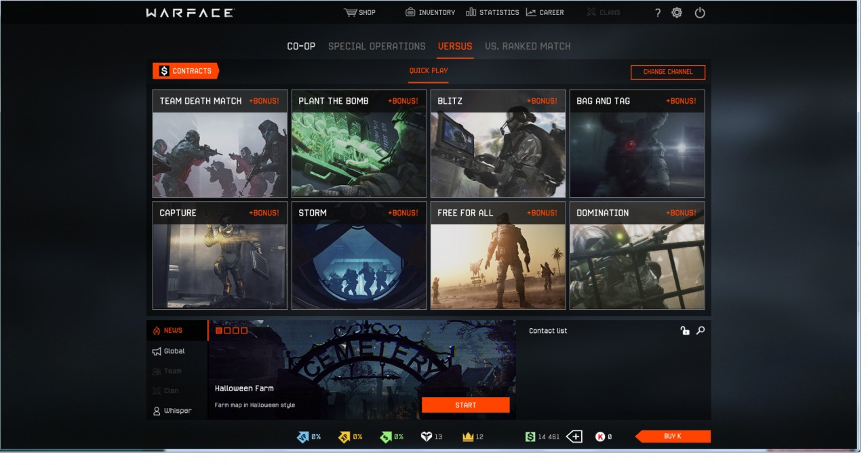Click the yellow 0% booster icon
This screenshot has width=868, height=465.
click(344, 437)
